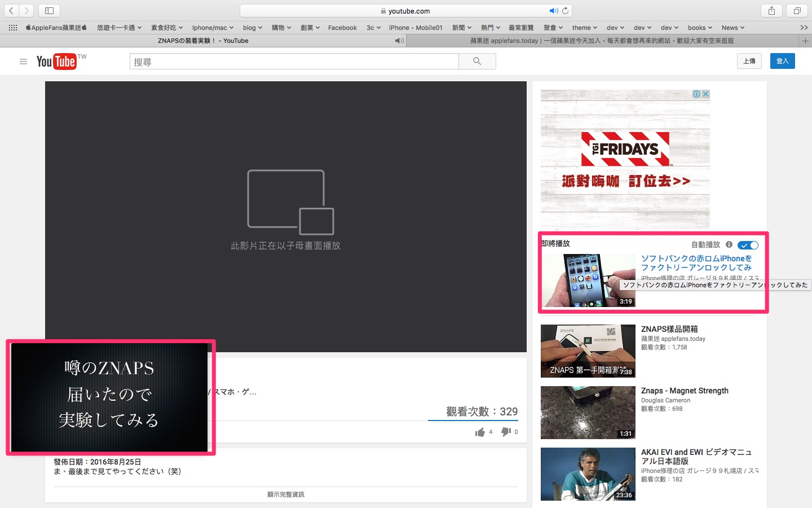Dislike the video with the thumbs-down icon

506,432
